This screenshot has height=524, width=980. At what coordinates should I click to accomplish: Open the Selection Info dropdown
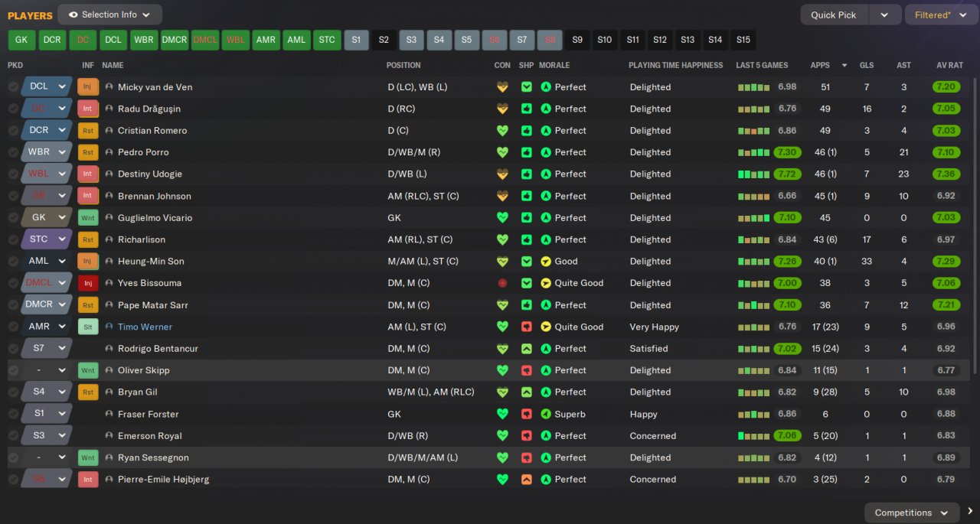(109, 15)
